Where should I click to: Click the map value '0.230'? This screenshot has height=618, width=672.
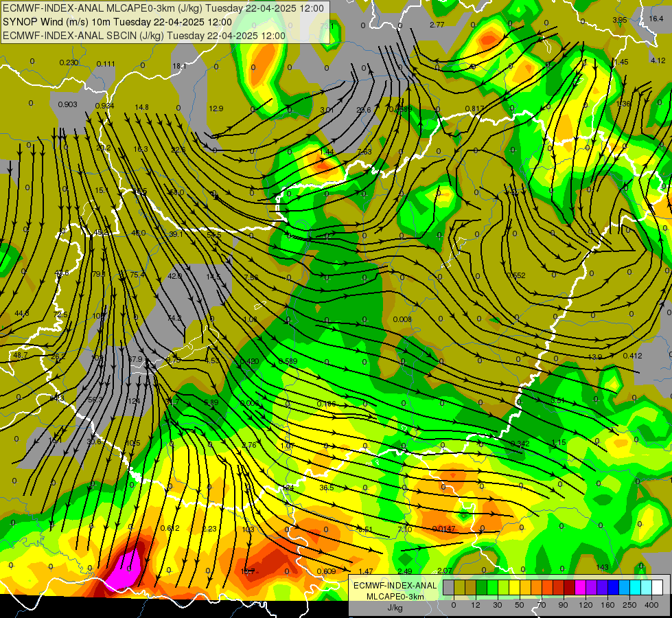click(x=69, y=62)
